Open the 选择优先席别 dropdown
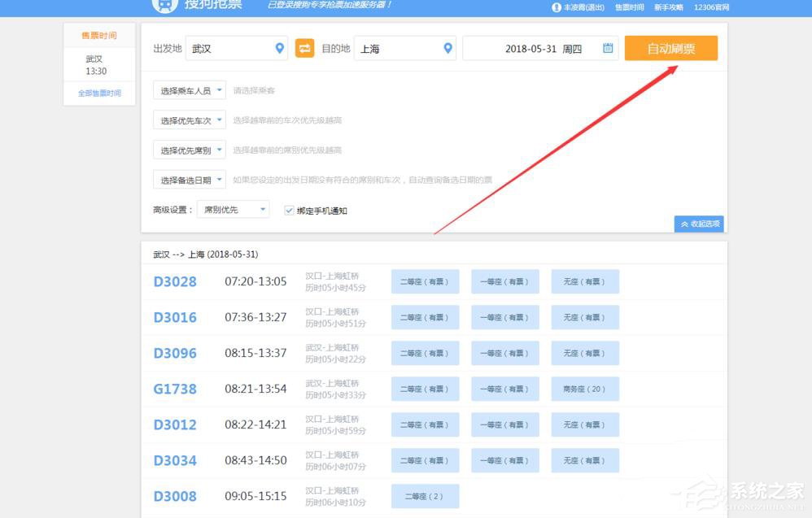 click(x=189, y=150)
